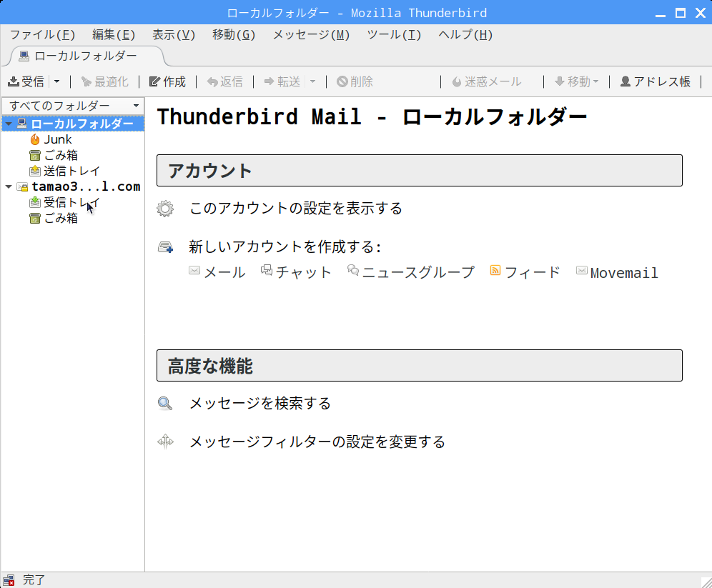Click the 高度な機能 section header
This screenshot has height=588, width=712.
(x=419, y=366)
